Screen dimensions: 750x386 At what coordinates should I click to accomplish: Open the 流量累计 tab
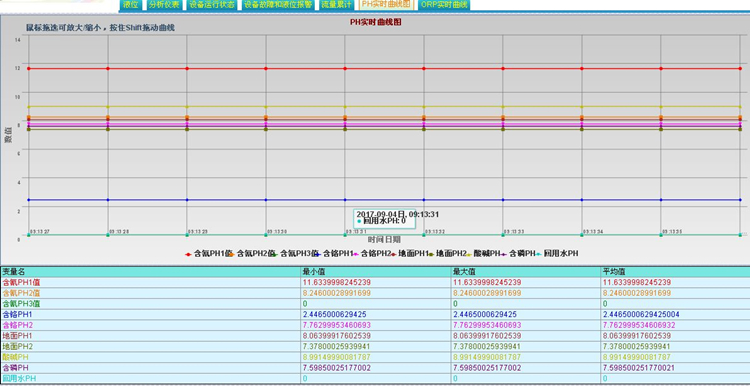[x=336, y=5]
